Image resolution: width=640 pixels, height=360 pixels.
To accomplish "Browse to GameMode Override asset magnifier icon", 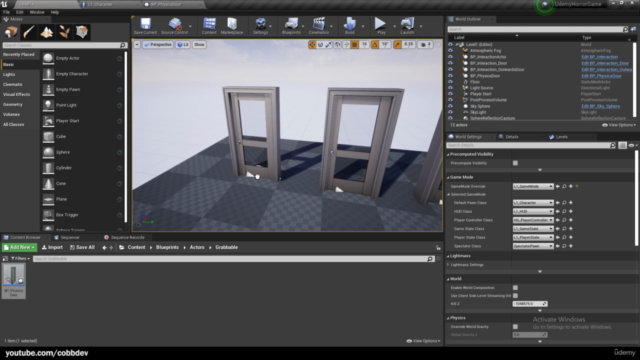I will (564, 186).
